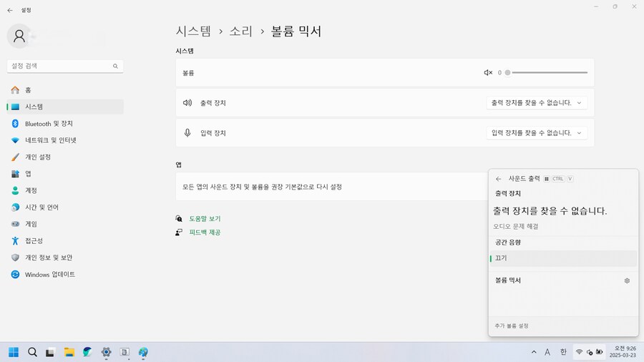Click the speaker icon beside 출력 장치
Viewport: 644px width, 362px height.
[187, 103]
